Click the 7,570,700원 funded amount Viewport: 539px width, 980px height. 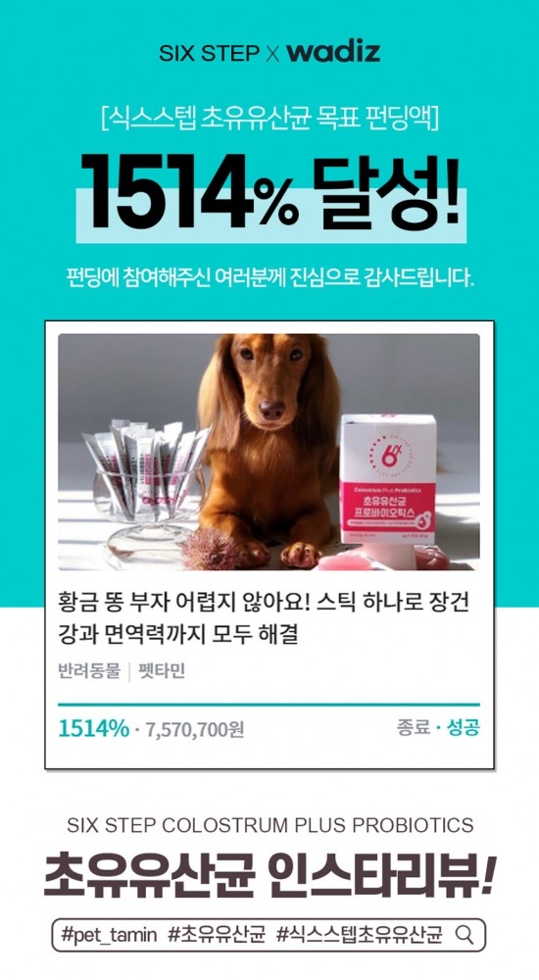(194, 729)
